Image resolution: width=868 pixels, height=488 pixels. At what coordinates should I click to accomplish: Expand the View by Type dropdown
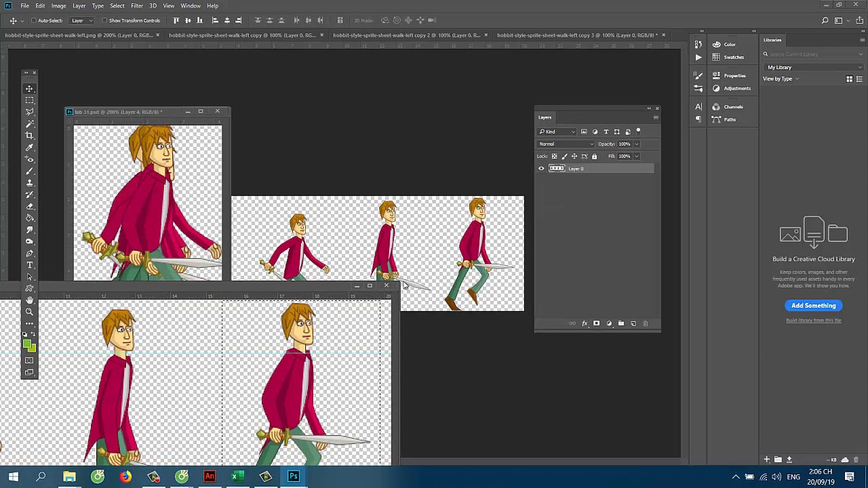coord(781,79)
